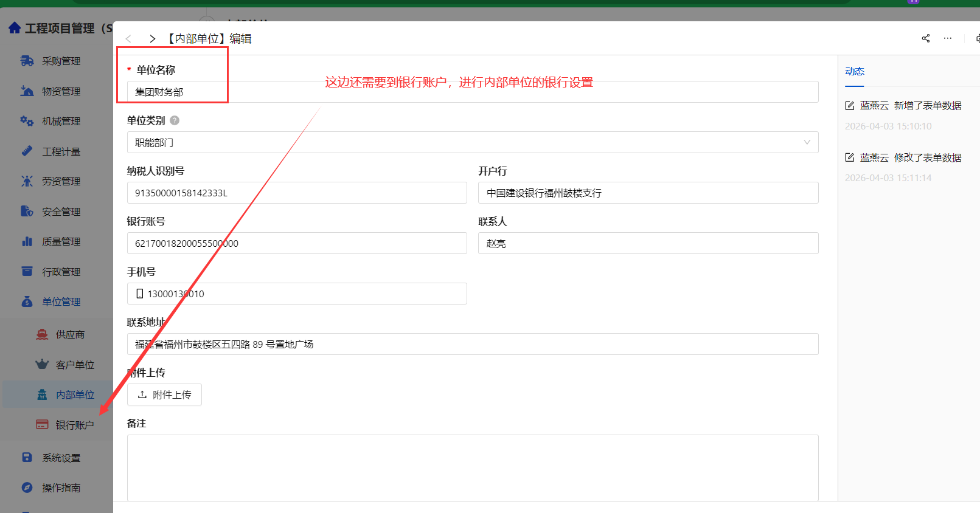Click the home icon beside 工程项目管理

15,28
